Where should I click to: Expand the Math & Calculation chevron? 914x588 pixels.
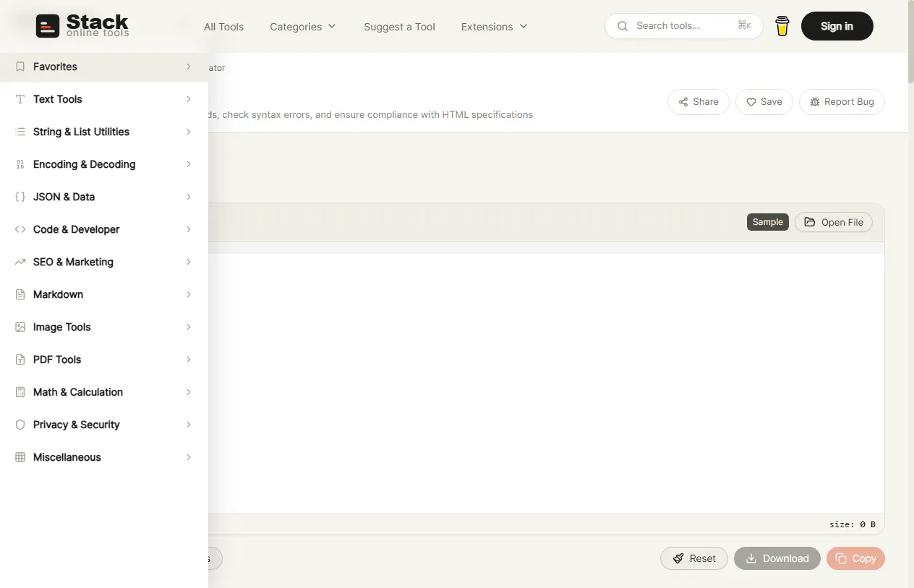click(189, 392)
